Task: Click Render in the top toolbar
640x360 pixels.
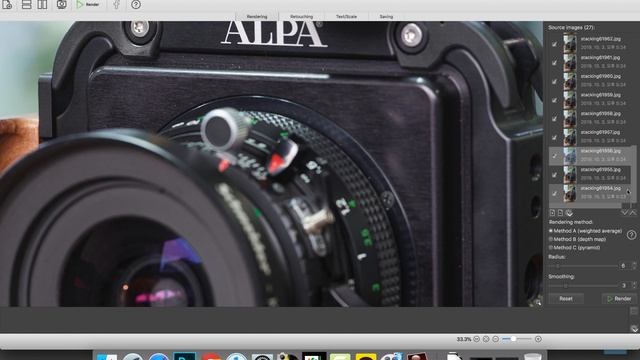Action: pos(88,4)
